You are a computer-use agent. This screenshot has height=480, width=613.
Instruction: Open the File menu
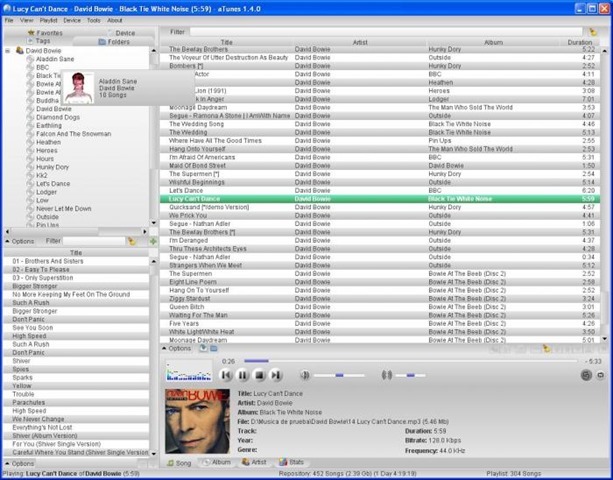click(x=9, y=20)
